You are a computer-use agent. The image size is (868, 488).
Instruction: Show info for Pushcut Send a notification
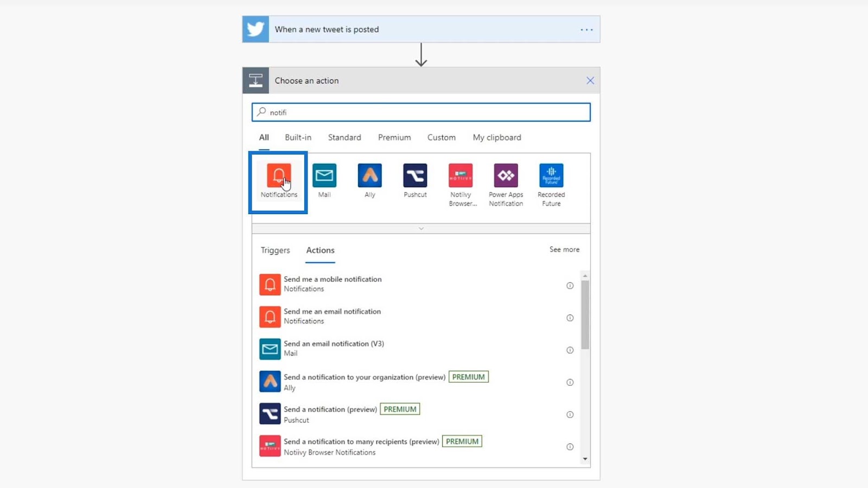click(570, 415)
